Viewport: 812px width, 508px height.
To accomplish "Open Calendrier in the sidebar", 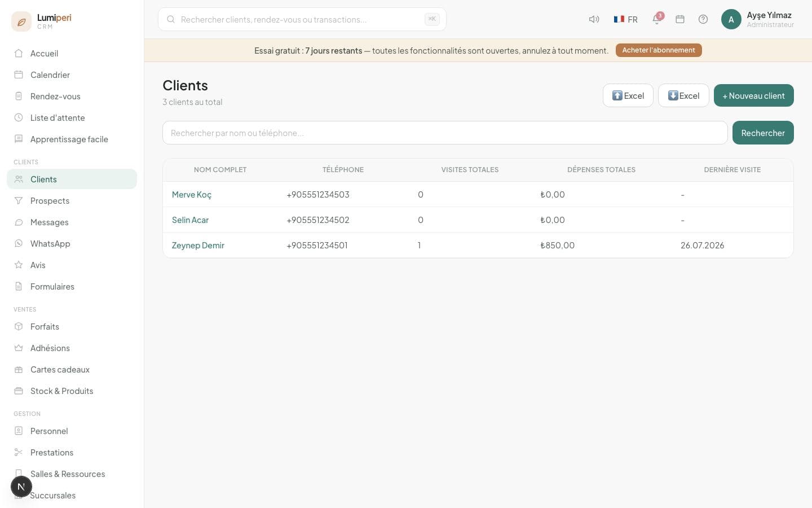I will (x=72, y=75).
